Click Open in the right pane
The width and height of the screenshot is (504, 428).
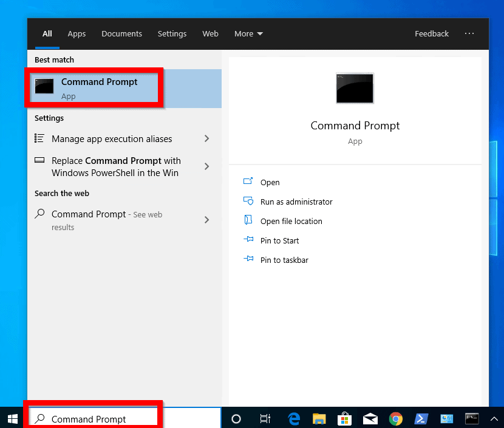pos(270,183)
